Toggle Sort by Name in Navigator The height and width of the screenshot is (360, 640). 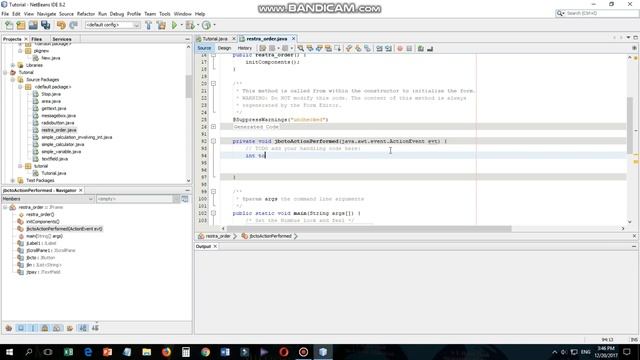[x=83, y=328]
